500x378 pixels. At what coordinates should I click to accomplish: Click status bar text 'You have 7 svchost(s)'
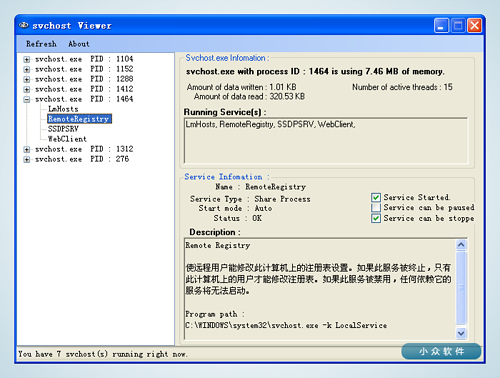[x=103, y=354]
